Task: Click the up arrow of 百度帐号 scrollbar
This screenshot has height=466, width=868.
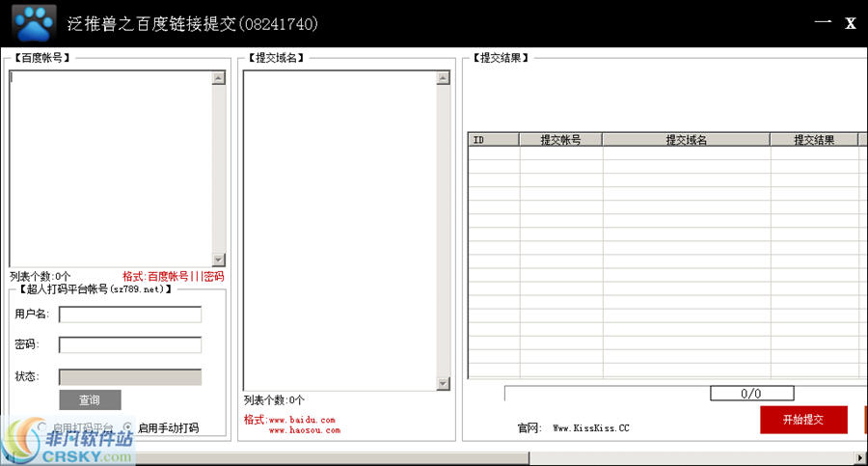Action: 219,78
